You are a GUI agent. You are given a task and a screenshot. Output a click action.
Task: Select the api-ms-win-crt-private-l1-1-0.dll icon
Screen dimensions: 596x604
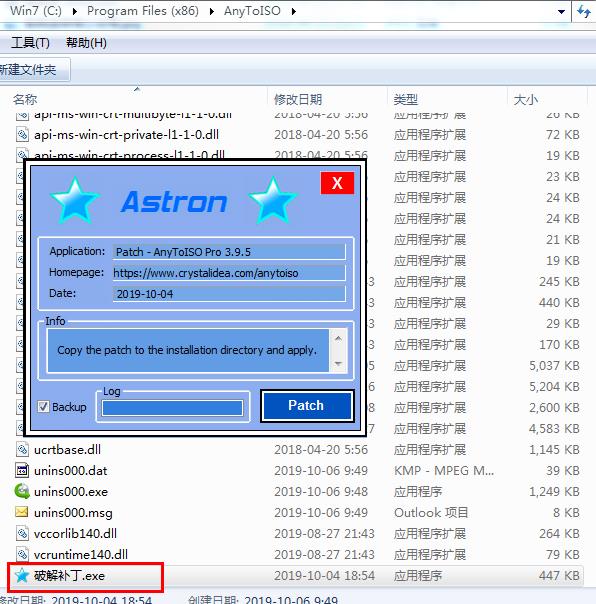click(22, 134)
